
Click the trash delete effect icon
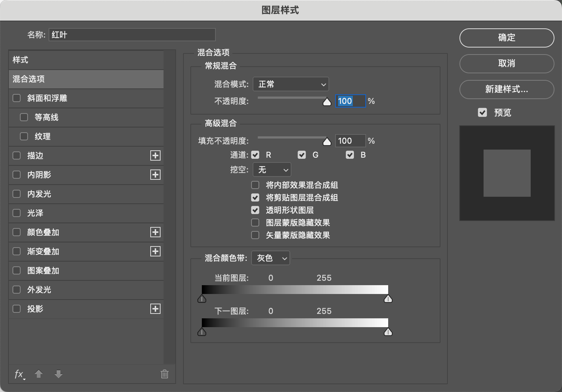[165, 374]
